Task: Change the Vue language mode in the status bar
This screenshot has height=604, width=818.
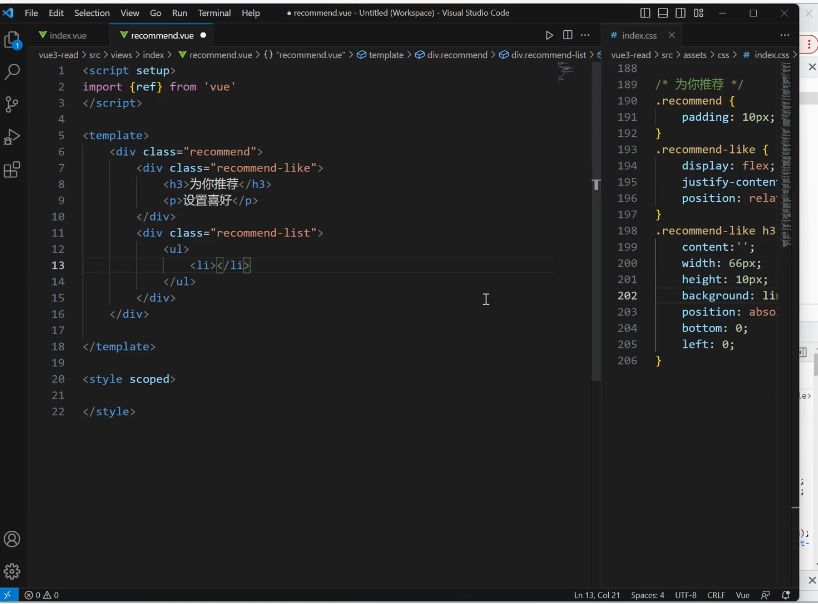Action: pyautogui.click(x=742, y=595)
